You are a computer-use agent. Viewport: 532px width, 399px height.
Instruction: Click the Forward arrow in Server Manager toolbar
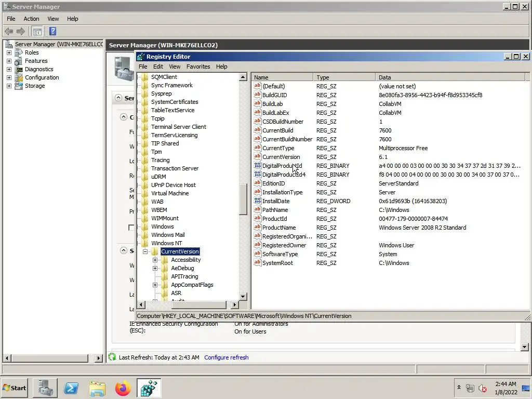pos(21,32)
